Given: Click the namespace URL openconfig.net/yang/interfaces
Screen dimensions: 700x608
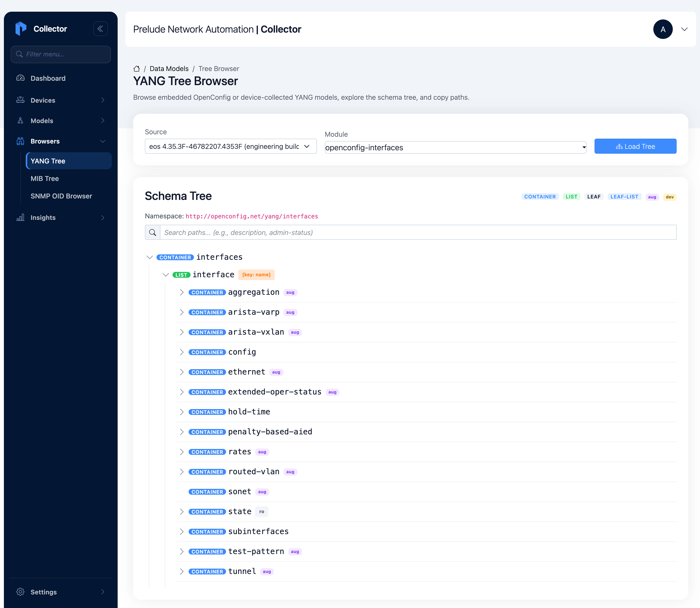Looking at the screenshot, I should (x=252, y=216).
